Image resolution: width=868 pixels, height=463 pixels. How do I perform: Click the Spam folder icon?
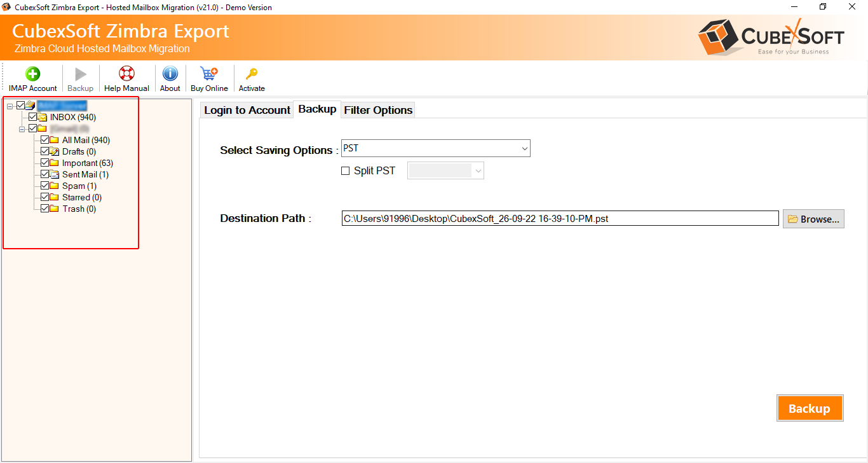coord(55,186)
